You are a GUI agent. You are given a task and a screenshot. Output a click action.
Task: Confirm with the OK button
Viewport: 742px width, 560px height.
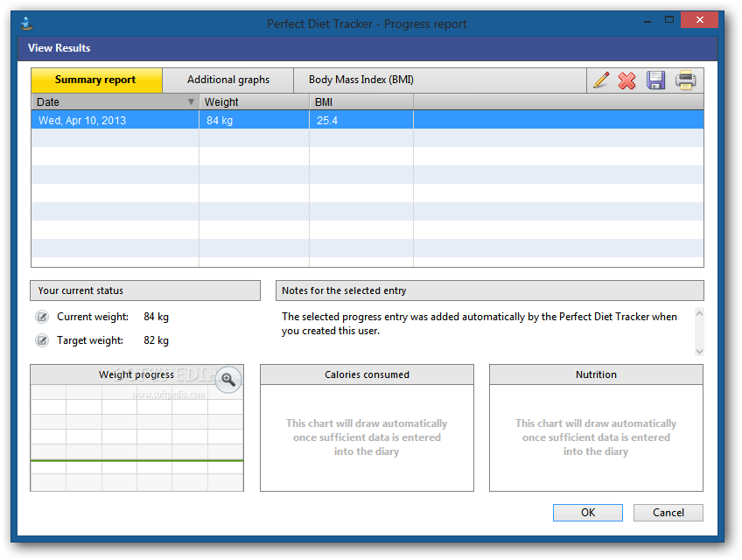588,513
